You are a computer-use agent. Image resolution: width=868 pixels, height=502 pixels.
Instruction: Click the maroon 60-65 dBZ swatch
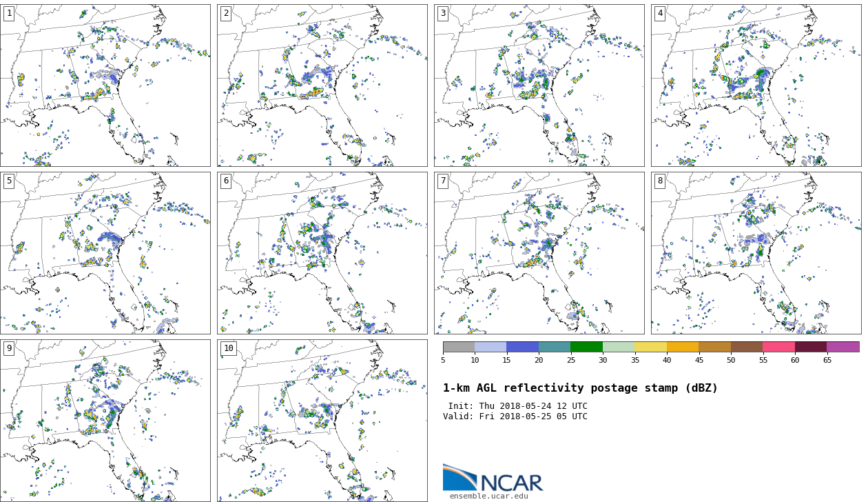[x=811, y=347]
